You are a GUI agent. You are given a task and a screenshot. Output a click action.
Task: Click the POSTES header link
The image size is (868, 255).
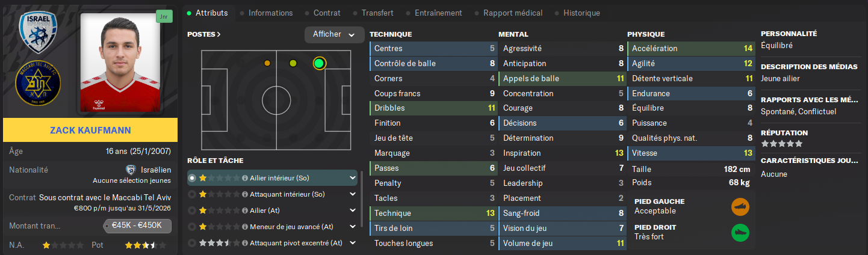203,34
